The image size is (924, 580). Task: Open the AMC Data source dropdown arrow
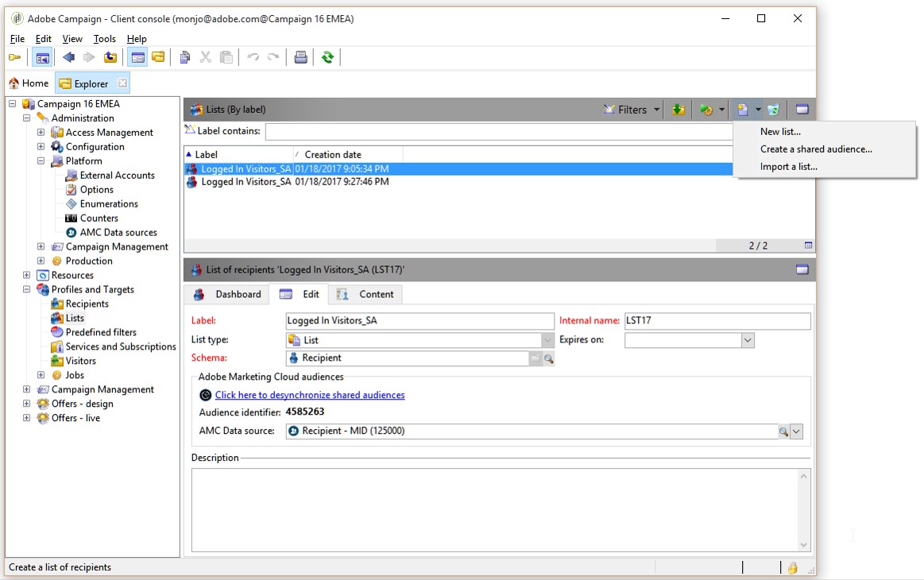[796, 431]
